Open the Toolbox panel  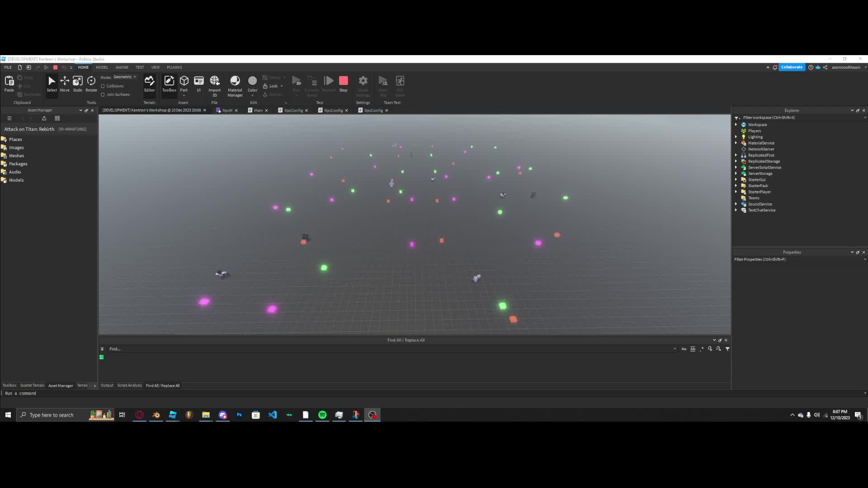tap(169, 84)
